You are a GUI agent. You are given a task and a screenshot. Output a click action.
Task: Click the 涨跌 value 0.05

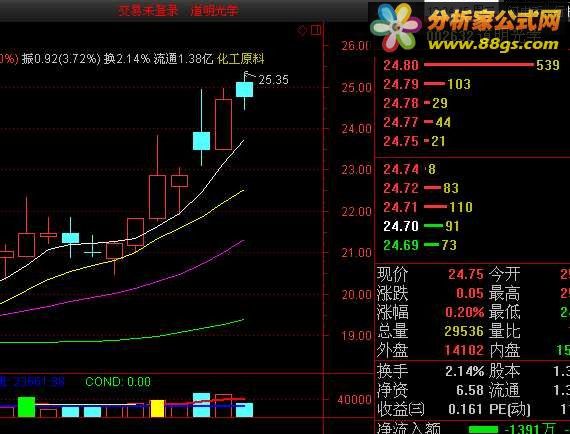tap(470, 293)
